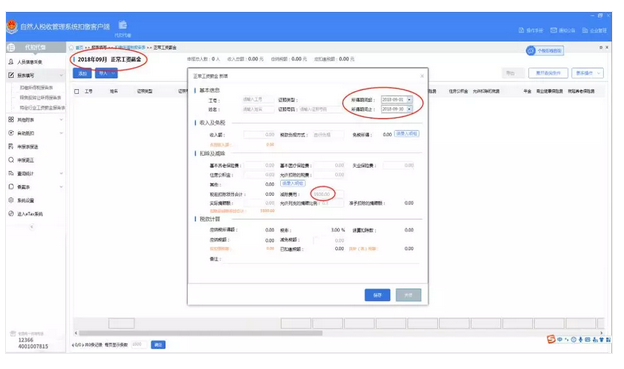The image size is (624, 369).
Task: Click the 基本养老保险费 input field
Action: pos(260,165)
